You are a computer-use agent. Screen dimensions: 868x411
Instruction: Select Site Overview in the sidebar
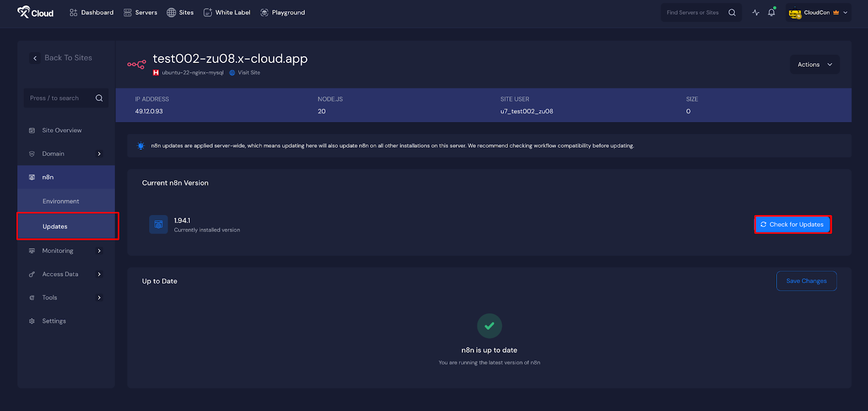click(x=62, y=130)
